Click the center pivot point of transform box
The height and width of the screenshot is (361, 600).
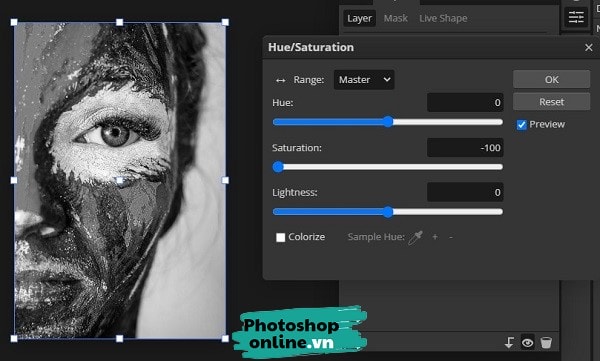[x=120, y=180]
